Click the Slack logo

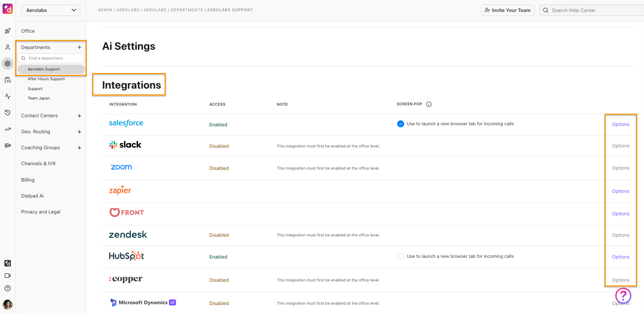[x=125, y=145]
